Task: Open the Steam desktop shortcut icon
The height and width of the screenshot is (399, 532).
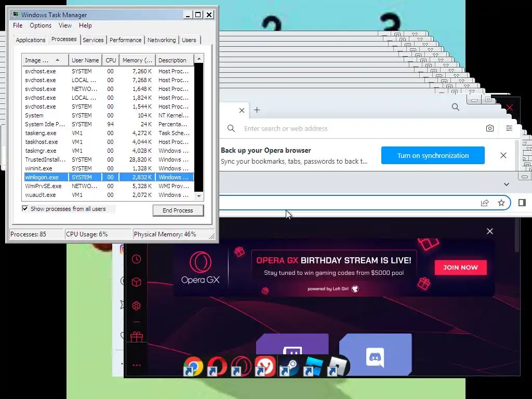Action: (289, 367)
